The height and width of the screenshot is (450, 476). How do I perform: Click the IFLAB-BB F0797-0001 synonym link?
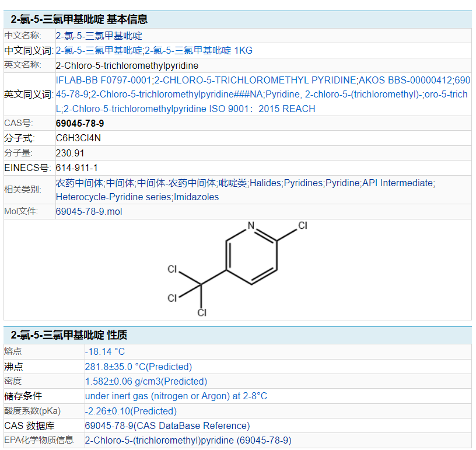[x=103, y=80]
